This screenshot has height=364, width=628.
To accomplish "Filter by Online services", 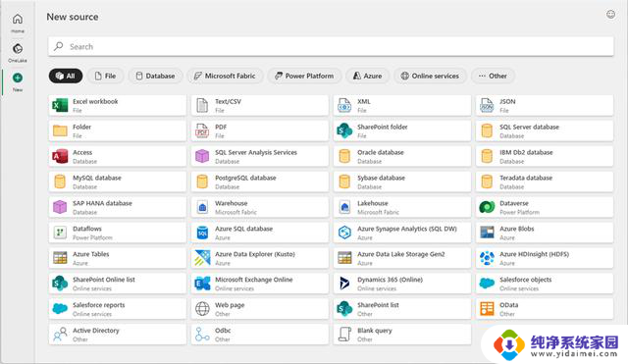I will [x=430, y=76].
